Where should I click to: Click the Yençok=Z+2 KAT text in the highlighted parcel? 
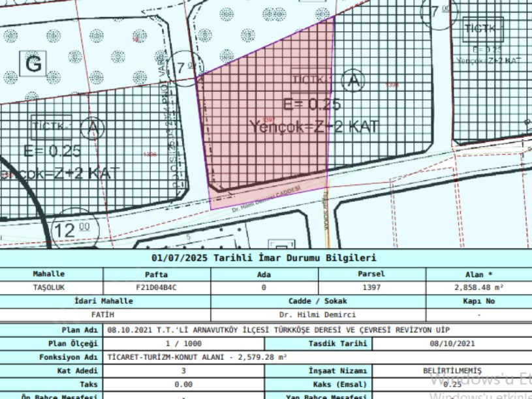pos(313,127)
